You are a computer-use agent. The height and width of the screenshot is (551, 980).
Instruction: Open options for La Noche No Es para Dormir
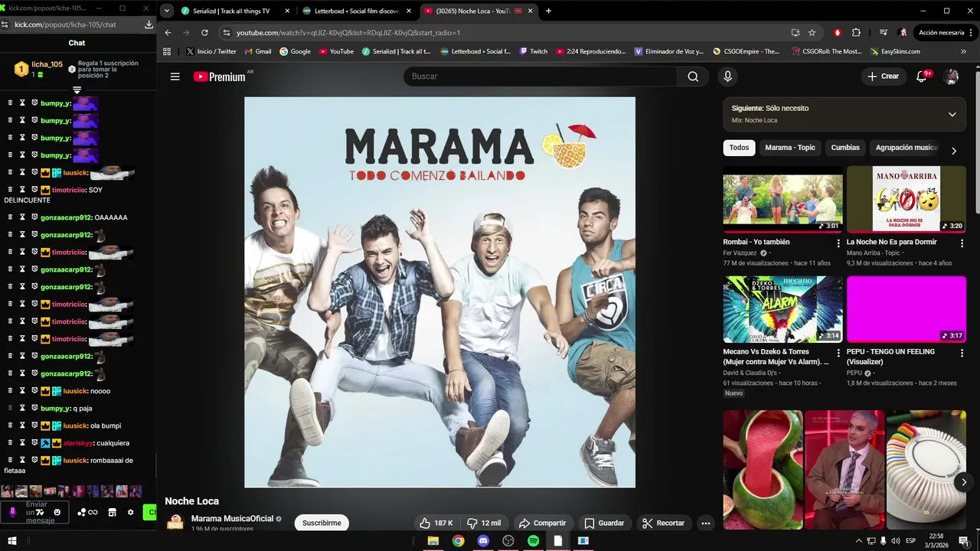(962, 243)
